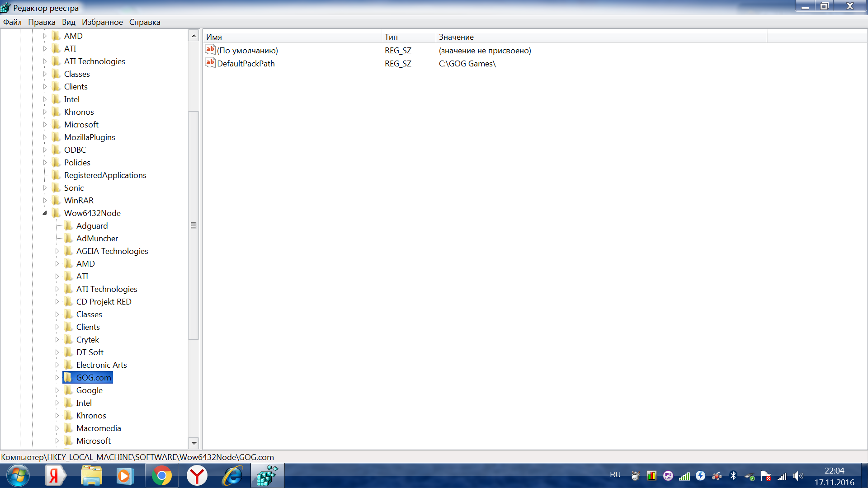Viewport: 868px width, 488px height.
Task: Click the Show Desktop strip at taskbar end
Action: pyautogui.click(x=864, y=476)
